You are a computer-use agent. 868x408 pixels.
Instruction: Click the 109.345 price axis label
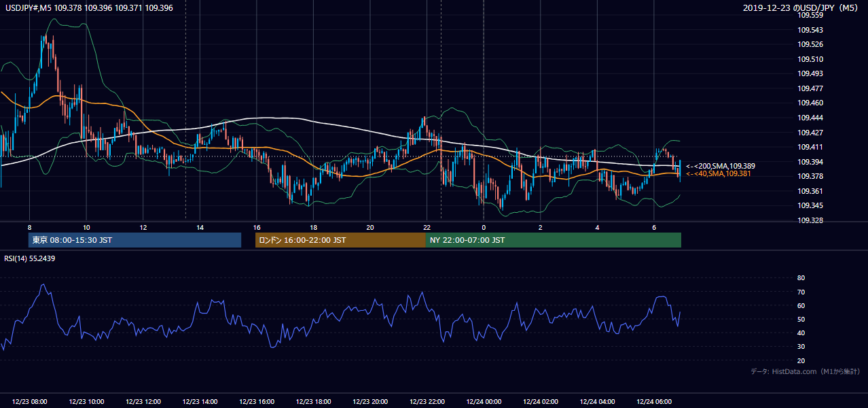[810, 205]
